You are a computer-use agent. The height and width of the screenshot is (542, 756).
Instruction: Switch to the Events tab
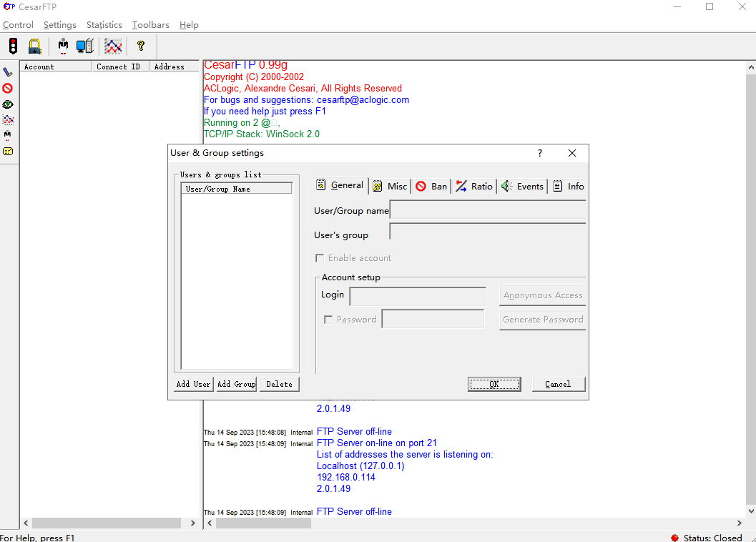(x=523, y=186)
